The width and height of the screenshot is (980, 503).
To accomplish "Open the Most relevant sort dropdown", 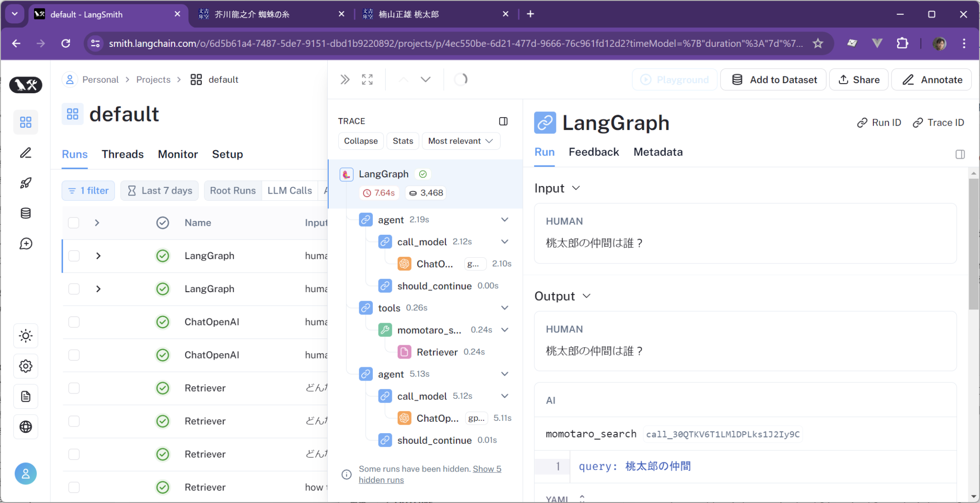I will point(460,141).
